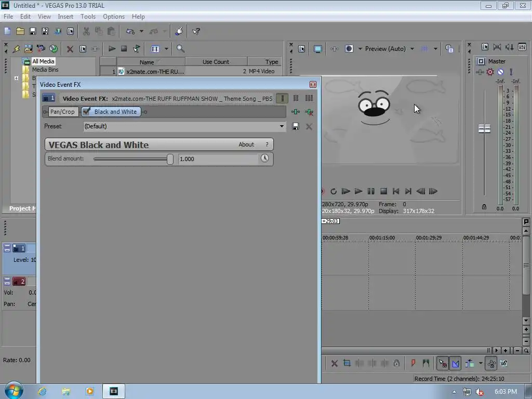532x399 pixels.
Task: Stop media preview in Project Media
Action: coord(124,49)
